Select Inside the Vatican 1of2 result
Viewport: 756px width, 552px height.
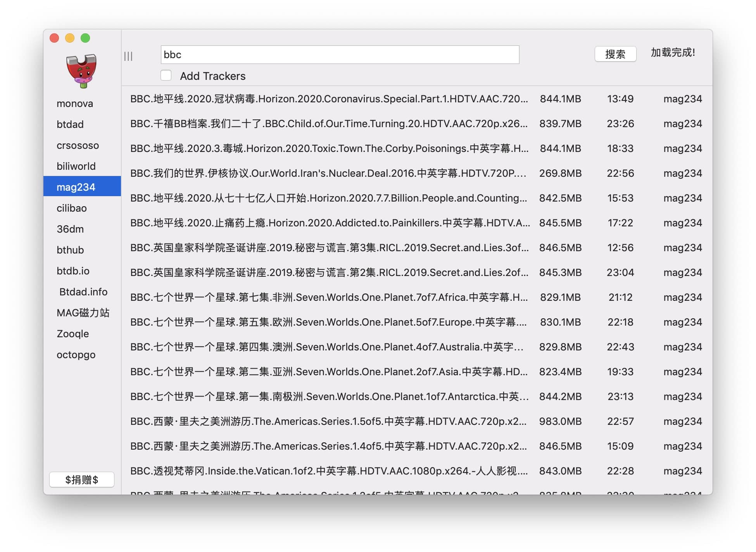pos(417,471)
